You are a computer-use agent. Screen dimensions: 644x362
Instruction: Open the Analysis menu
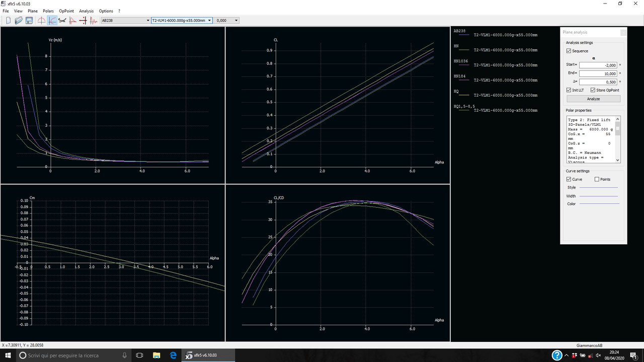tap(87, 11)
